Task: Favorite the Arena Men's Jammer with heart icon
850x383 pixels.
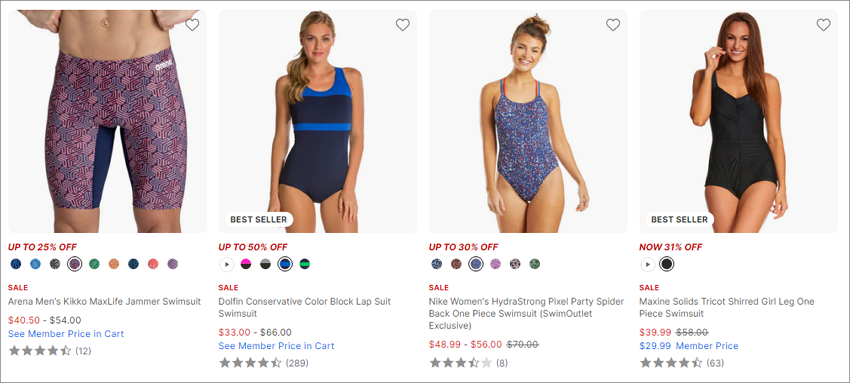Action: pos(192,25)
